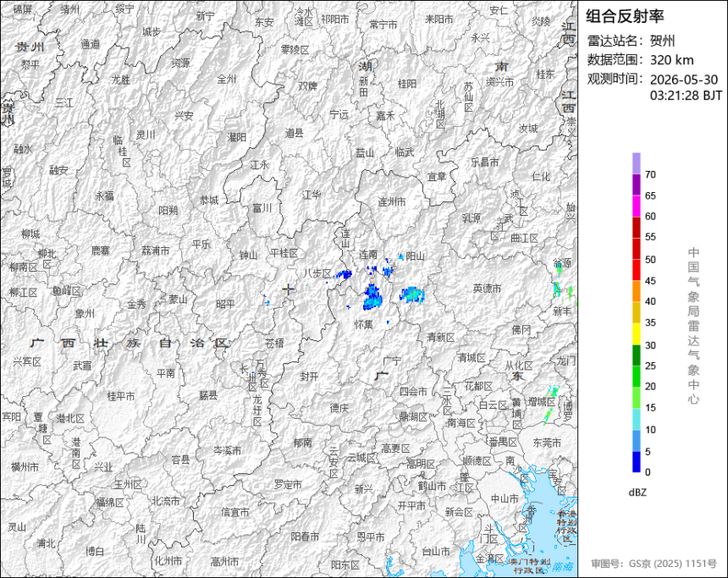Select the 信宜市 label
This screenshot has height=578, width=728.
pyautogui.click(x=235, y=512)
